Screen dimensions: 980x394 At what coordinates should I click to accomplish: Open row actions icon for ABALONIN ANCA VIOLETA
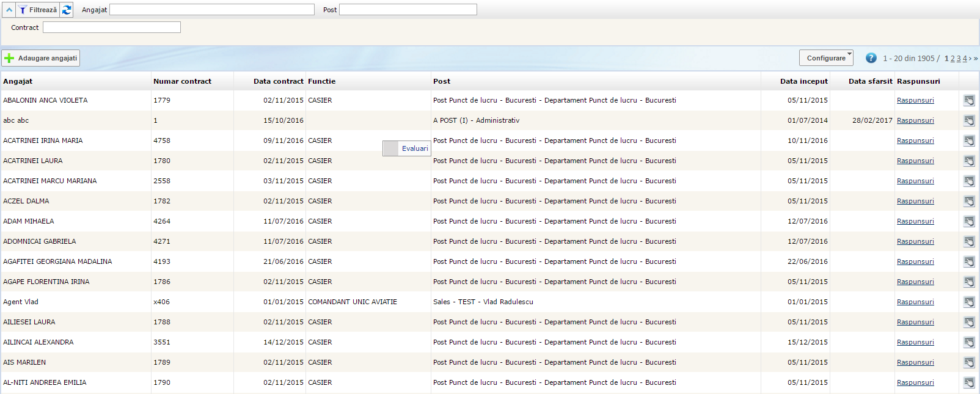pyautogui.click(x=969, y=101)
